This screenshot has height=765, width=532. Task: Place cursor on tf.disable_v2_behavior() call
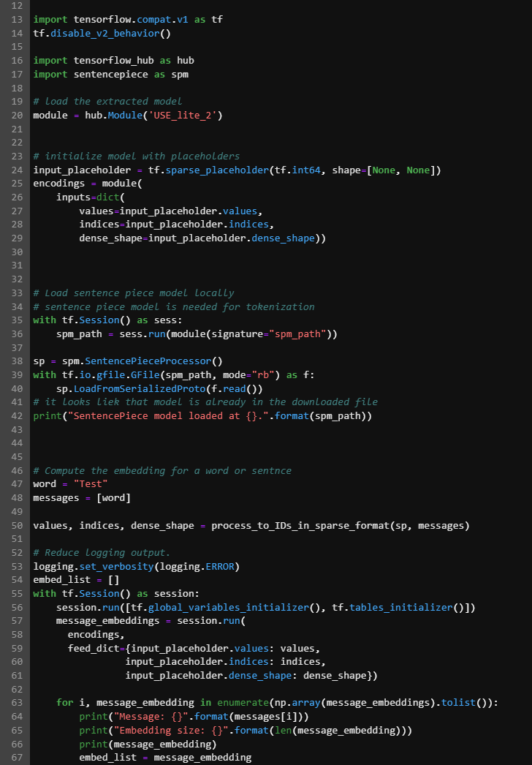[101, 33]
